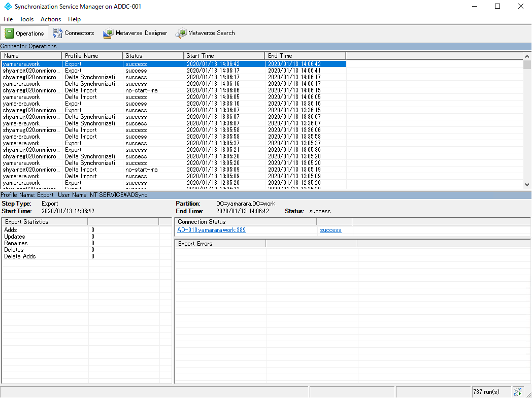The image size is (532, 398).
Task: Open the File menu
Action: pos(8,19)
